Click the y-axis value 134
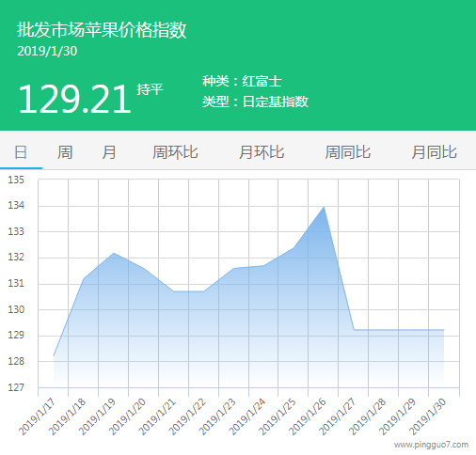This screenshot has width=476, height=455. (16, 205)
